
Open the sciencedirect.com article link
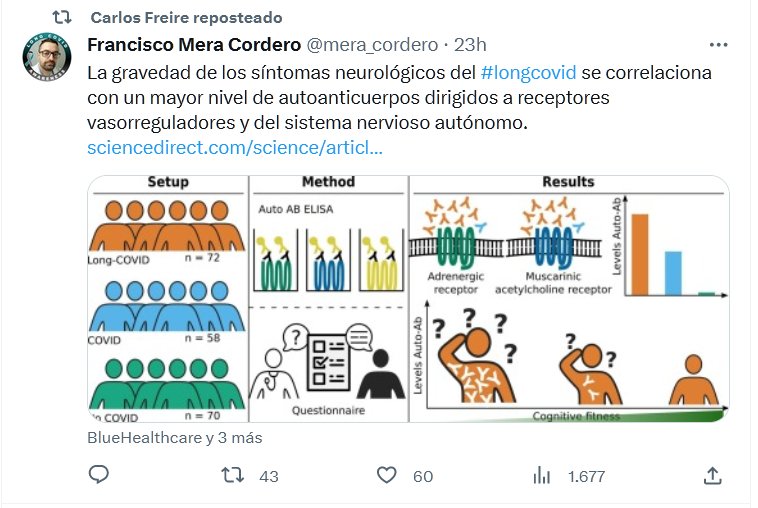pyautogui.click(x=235, y=147)
